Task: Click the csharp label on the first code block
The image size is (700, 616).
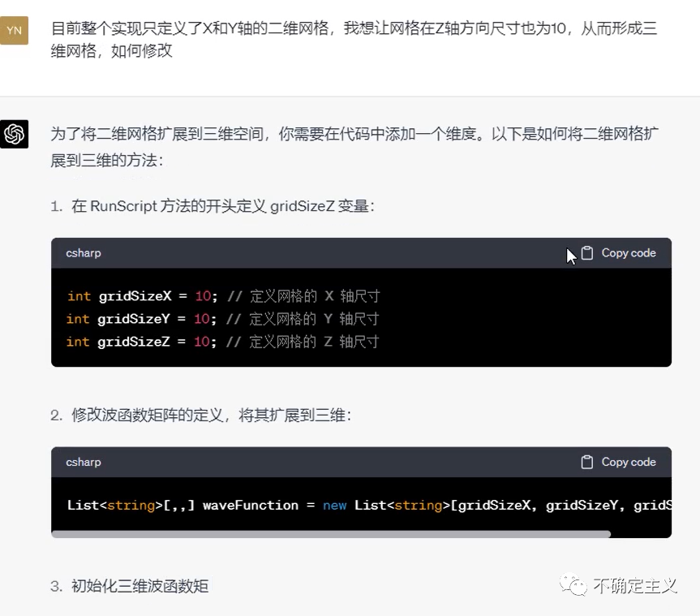Action: [x=84, y=253]
